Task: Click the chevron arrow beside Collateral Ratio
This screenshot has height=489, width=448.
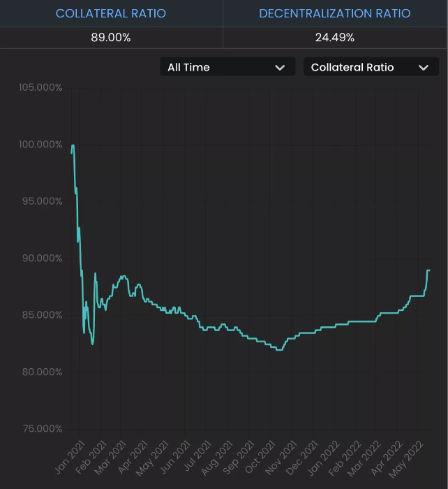Action: coord(424,68)
